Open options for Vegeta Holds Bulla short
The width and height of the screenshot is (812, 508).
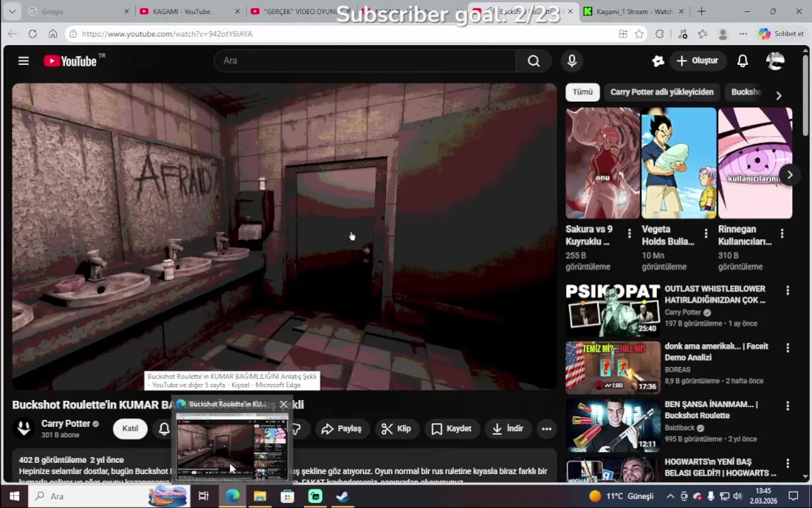706,234
